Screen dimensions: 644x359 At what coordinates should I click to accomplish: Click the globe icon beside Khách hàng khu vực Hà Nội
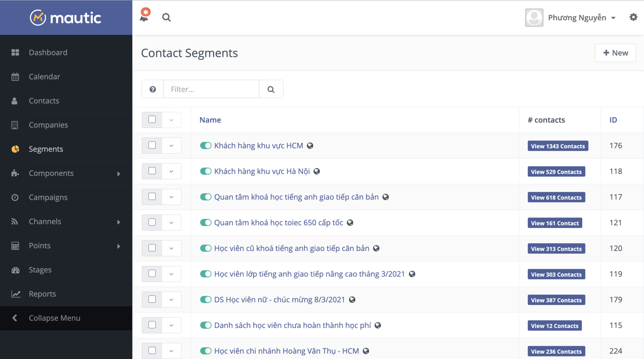317,171
